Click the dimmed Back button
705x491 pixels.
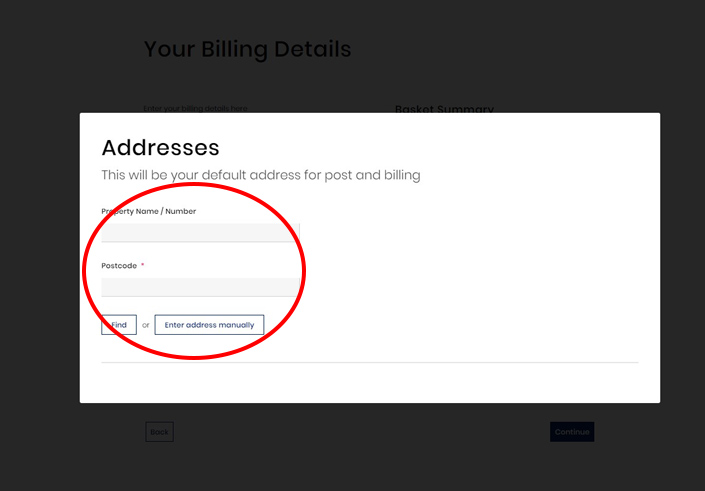point(159,432)
